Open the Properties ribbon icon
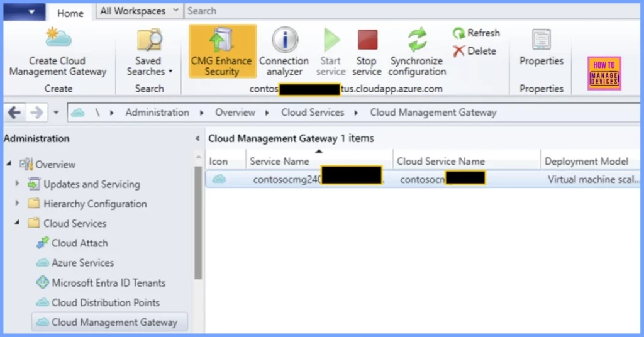The height and width of the screenshot is (337, 644). tap(541, 40)
